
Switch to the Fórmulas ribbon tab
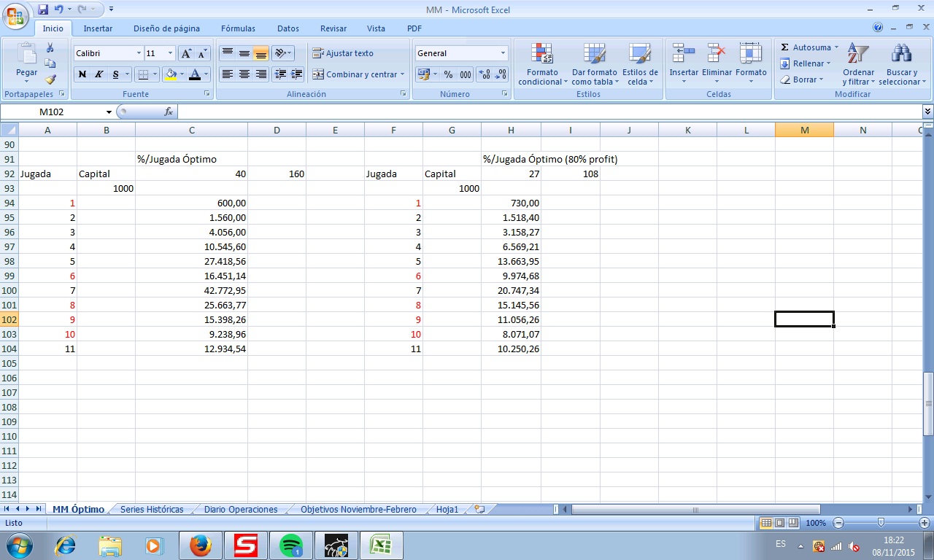238,28
